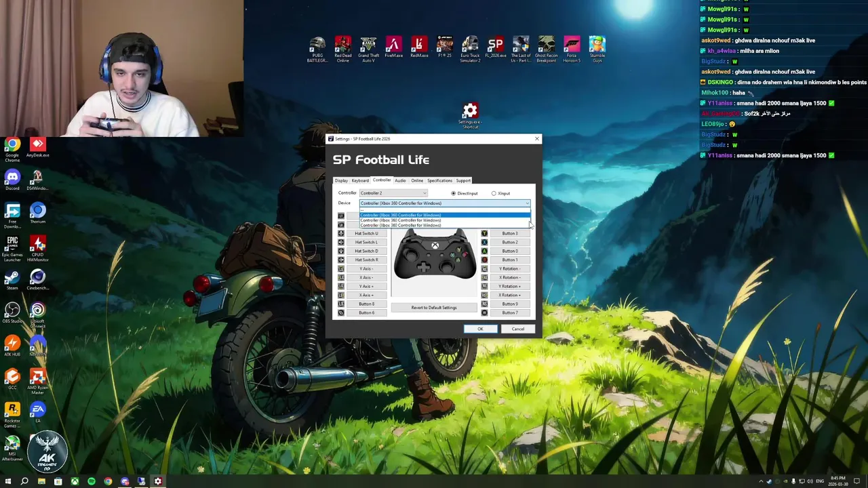Open the PUBG BATTLEGROUNDS desktop shortcut
Viewport: 868px width, 488px height.
point(317,49)
